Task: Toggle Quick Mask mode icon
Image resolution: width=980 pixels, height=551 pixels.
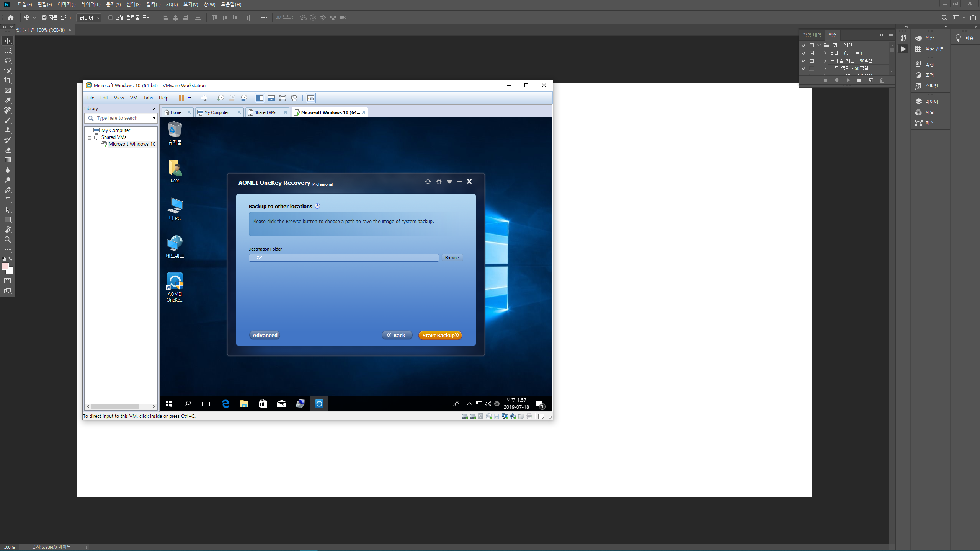Action: 8,281
